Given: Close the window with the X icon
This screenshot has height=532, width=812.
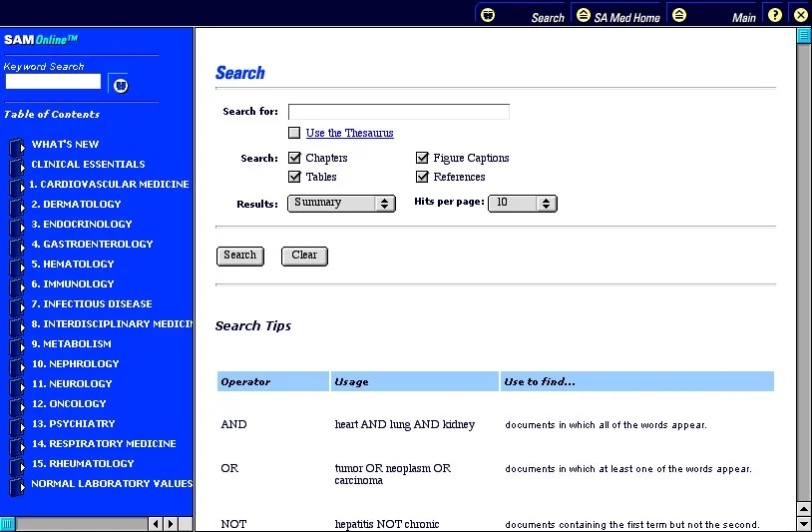Looking at the screenshot, I should point(801,15).
